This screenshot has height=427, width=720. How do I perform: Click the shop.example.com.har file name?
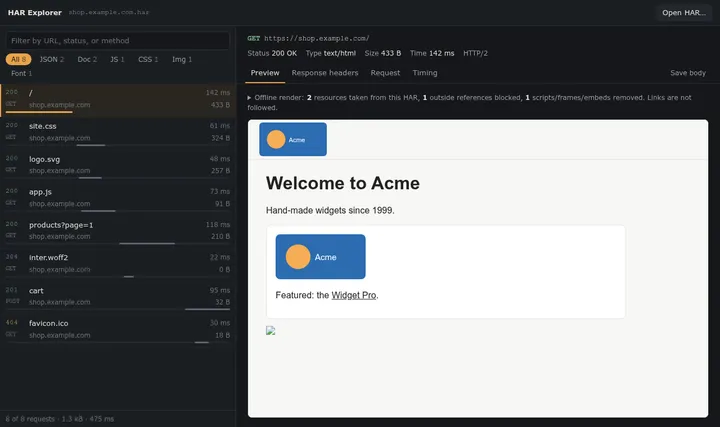pyautogui.click(x=109, y=12)
